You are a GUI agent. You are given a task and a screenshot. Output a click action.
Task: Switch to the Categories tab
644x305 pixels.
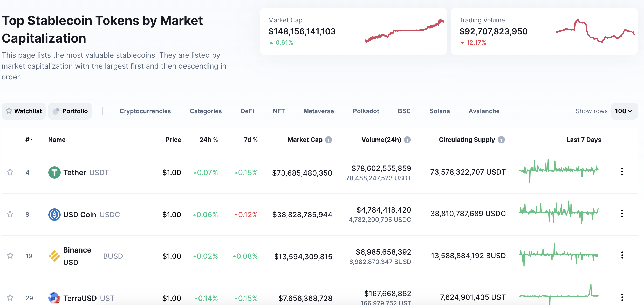coord(206,111)
